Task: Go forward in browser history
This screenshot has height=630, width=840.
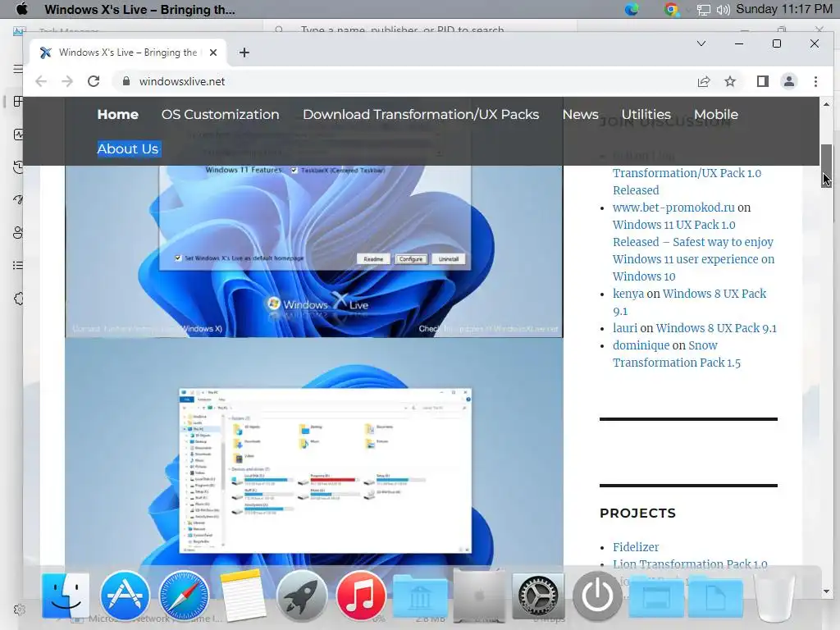Action: [67, 81]
